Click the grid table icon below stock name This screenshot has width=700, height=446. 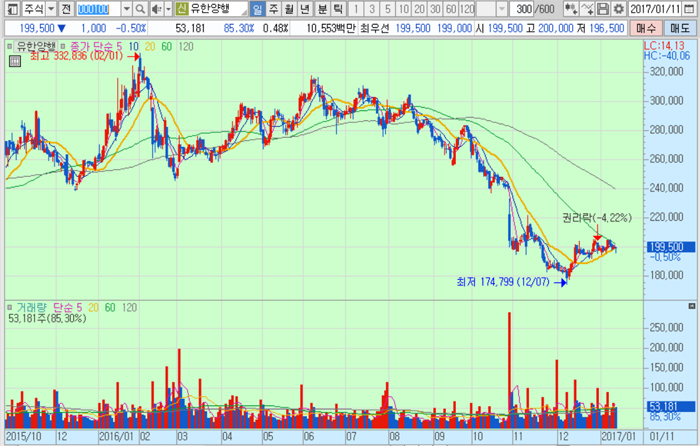(x=14, y=61)
